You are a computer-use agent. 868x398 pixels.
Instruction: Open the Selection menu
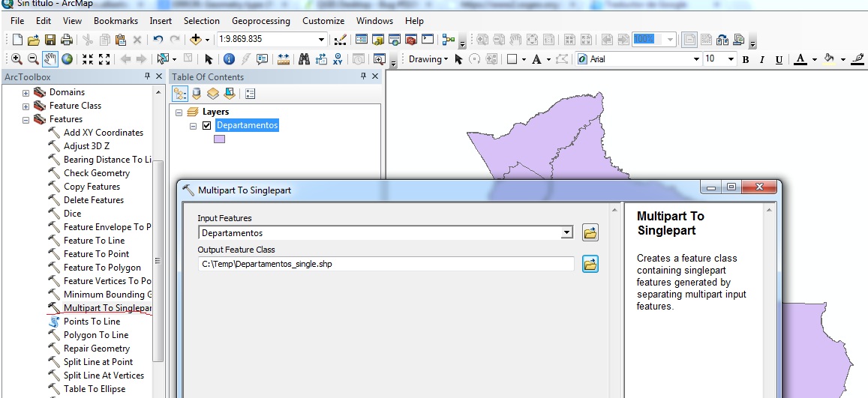202,21
